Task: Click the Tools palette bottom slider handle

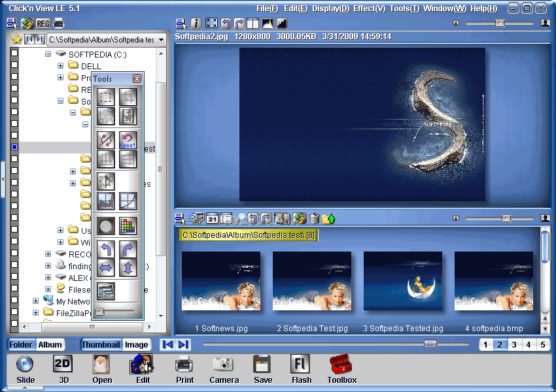Action: [99, 312]
